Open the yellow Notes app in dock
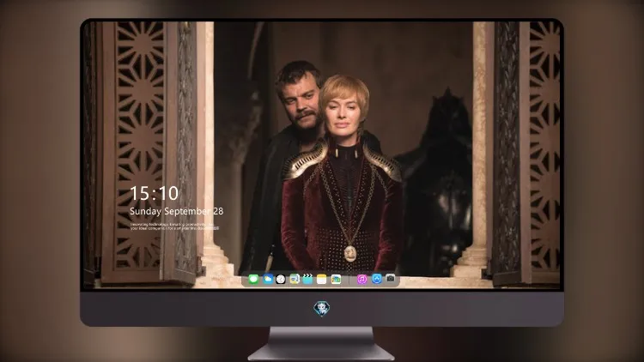644x362 pixels. coord(322,280)
